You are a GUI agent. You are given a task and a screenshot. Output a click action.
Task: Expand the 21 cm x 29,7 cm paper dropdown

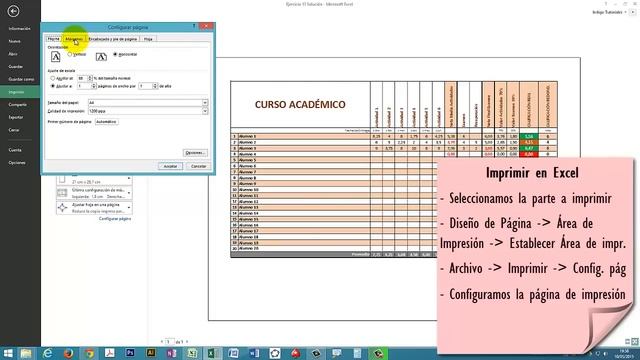pos(129,179)
